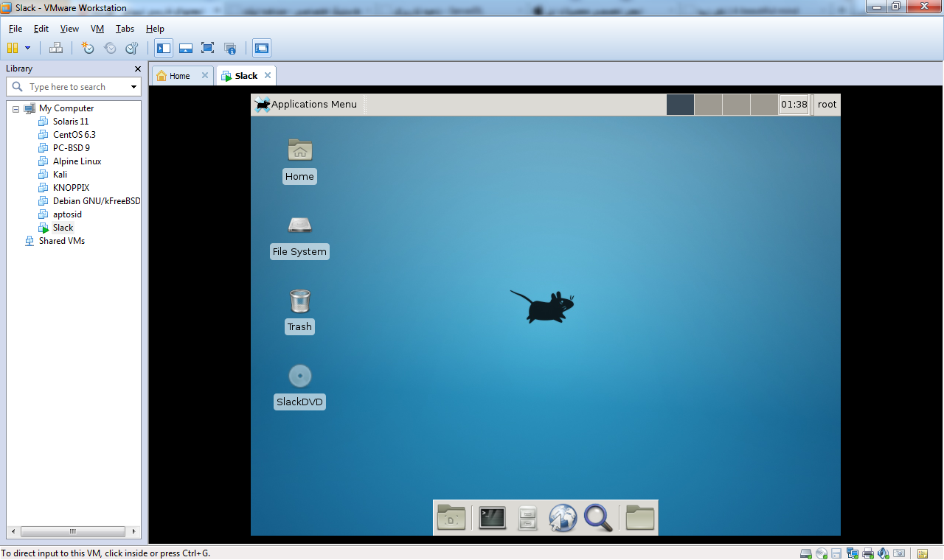Image resolution: width=944 pixels, height=560 pixels.
Task: Take a snapshot of this virtual machine
Action: [88, 49]
